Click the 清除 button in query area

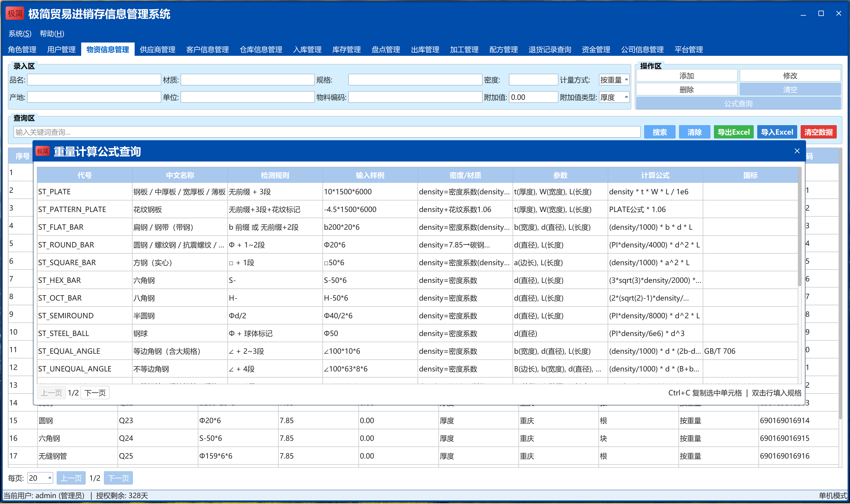[694, 132]
